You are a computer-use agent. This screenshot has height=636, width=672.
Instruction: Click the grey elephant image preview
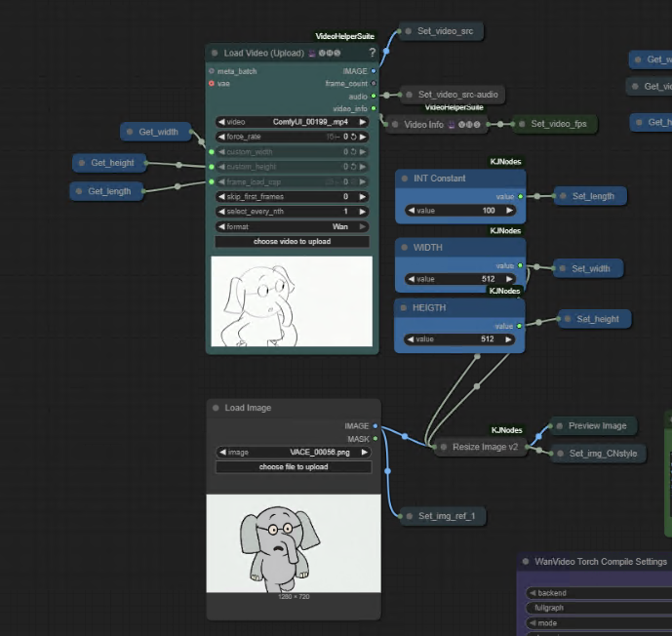coord(294,543)
